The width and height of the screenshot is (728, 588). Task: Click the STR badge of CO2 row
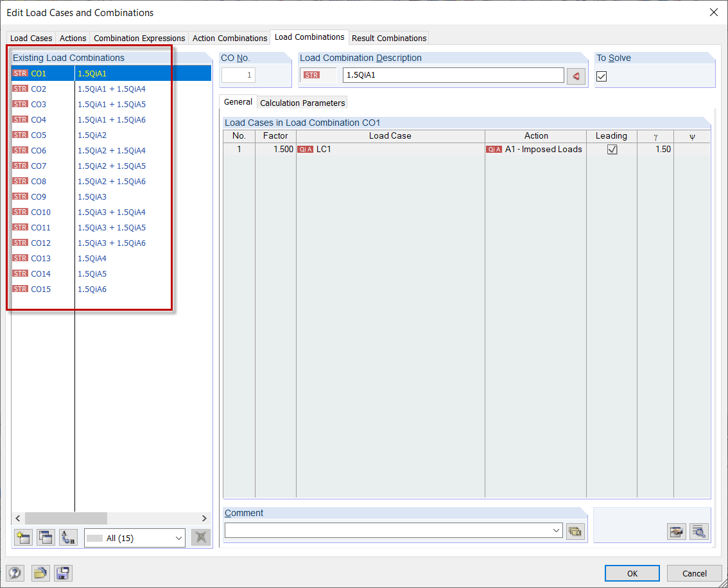(x=21, y=89)
